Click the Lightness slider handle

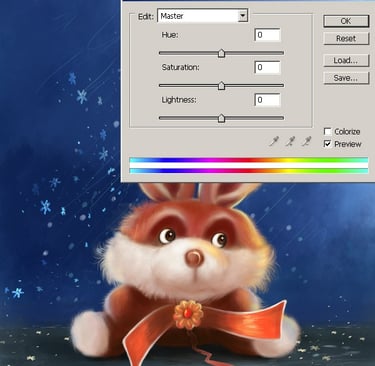[x=221, y=118]
